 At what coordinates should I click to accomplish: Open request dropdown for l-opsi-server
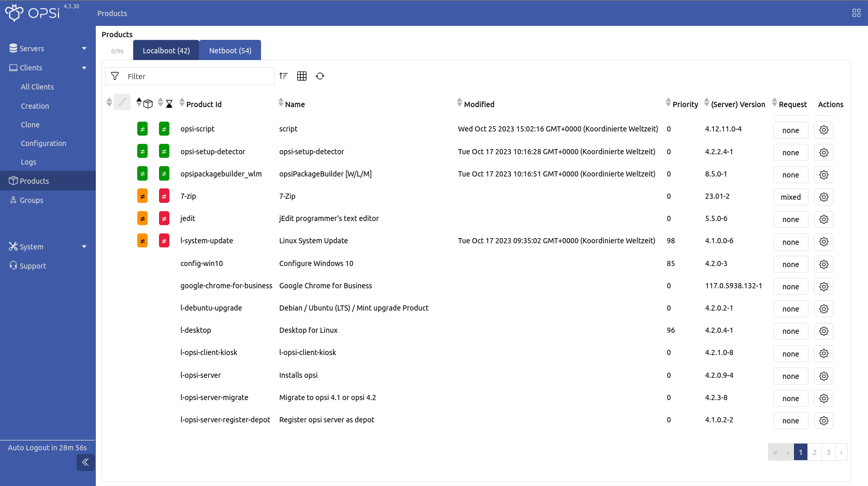790,376
